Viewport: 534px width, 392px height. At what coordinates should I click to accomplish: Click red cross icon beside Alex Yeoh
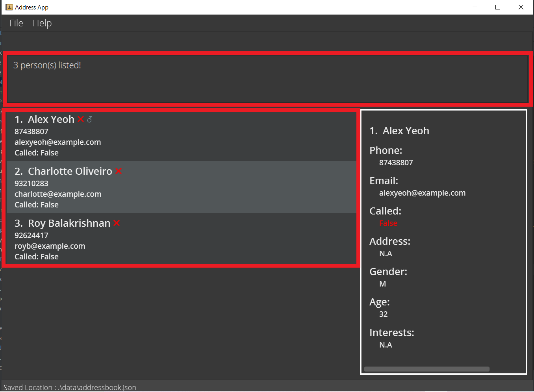[81, 119]
